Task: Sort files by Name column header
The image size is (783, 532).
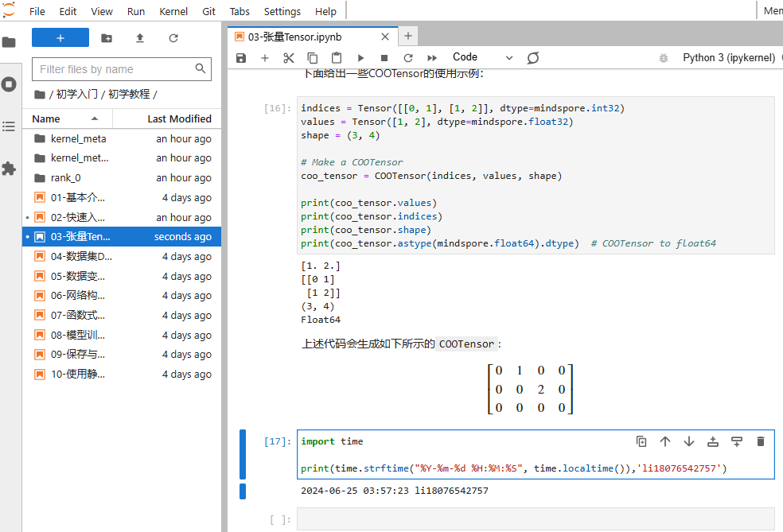Action: 68,118
